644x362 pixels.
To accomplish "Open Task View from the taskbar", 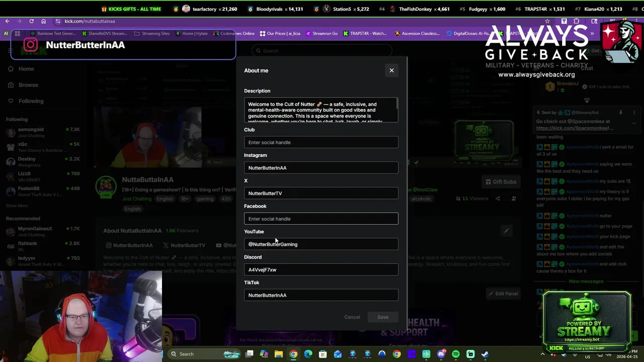I will pos(250,354).
